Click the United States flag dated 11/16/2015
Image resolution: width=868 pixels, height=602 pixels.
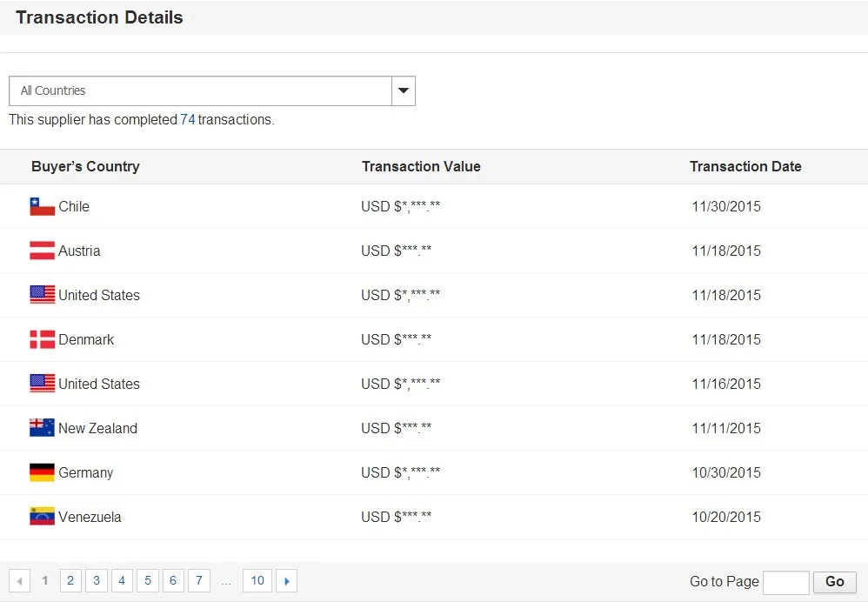click(x=42, y=384)
